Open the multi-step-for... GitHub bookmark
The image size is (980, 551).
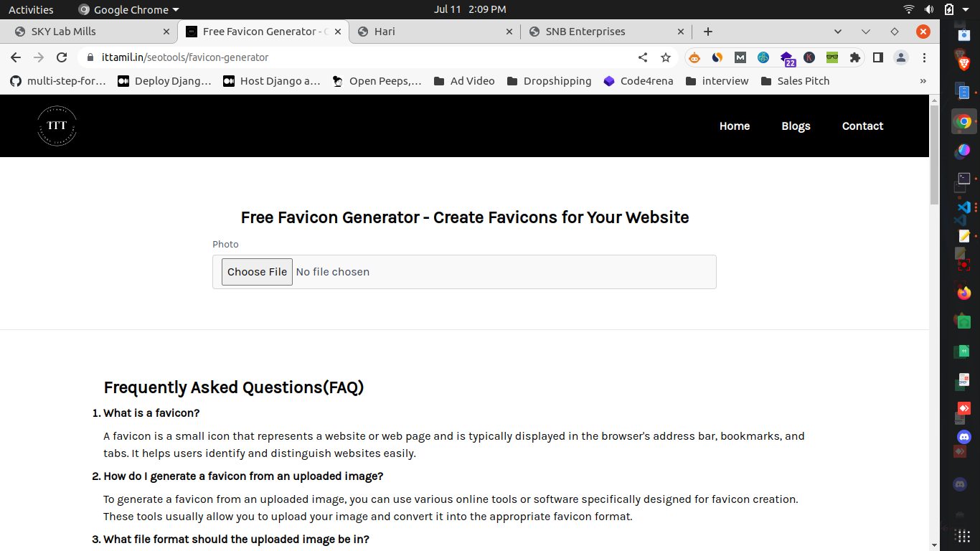coord(58,81)
